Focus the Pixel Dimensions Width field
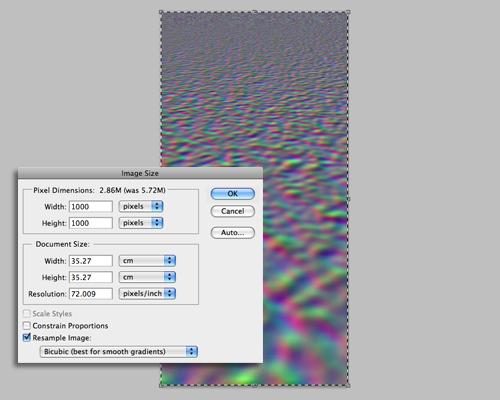 pyautogui.click(x=91, y=206)
